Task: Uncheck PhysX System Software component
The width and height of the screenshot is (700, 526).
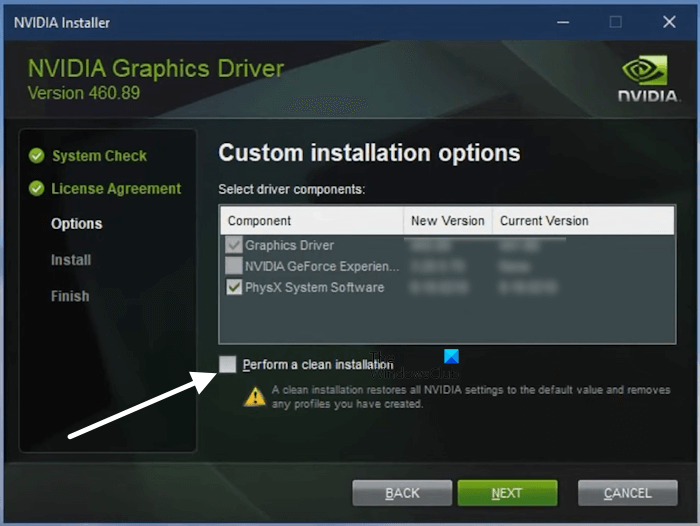Action: click(234, 287)
